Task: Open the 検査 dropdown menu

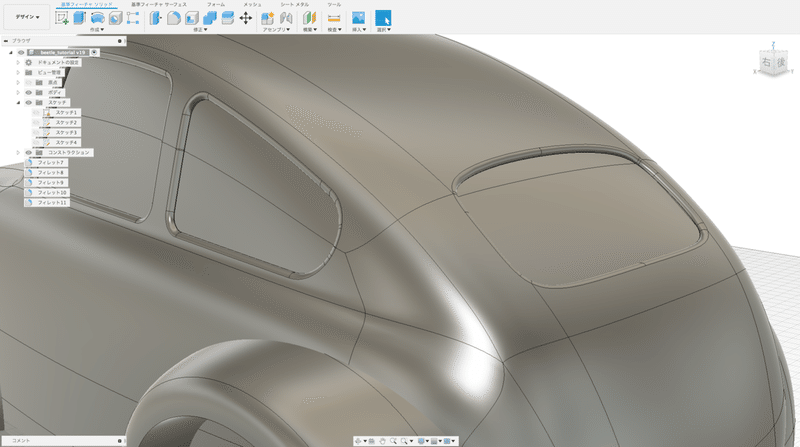Action: coord(334,30)
